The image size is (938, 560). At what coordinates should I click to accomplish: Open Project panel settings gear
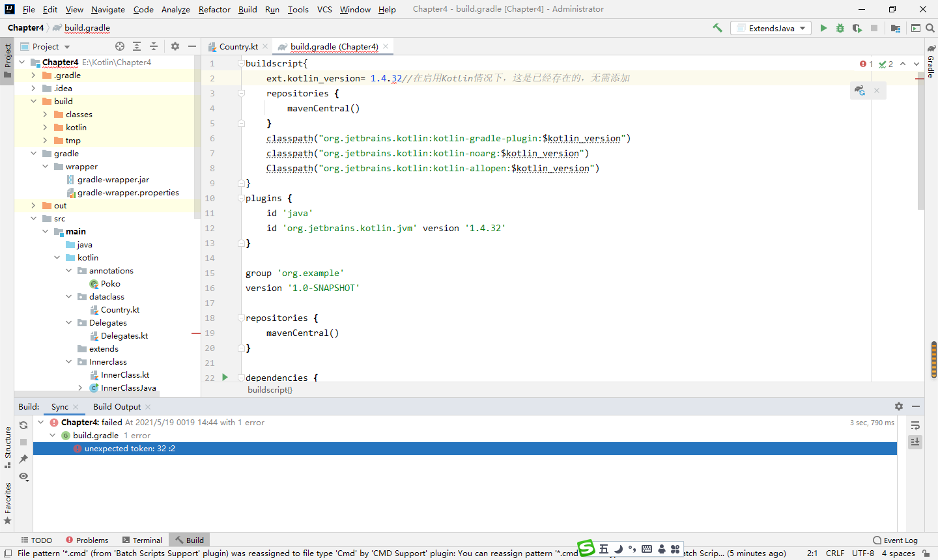pos(175,46)
